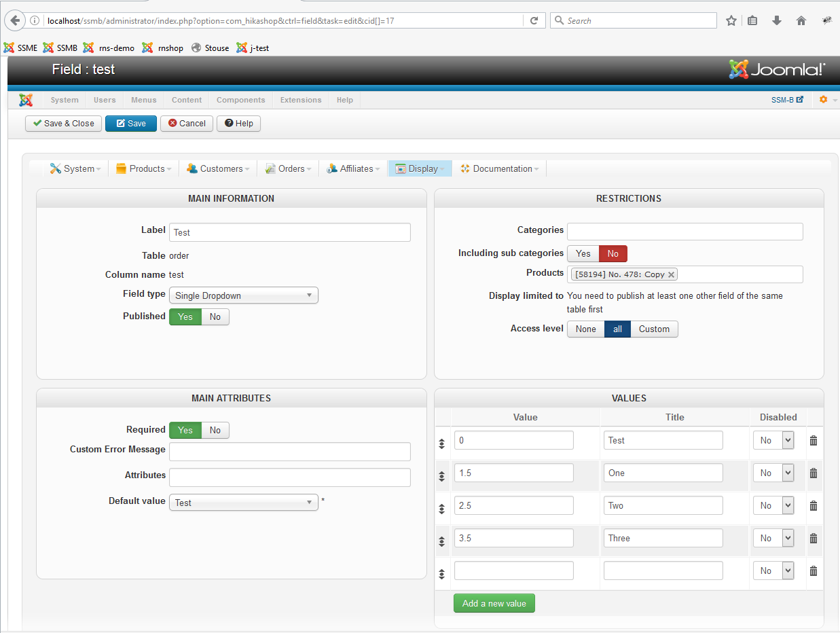The image size is (840, 633).
Task: Expand the HikaShop Orders menu
Action: tap(288, 168)
